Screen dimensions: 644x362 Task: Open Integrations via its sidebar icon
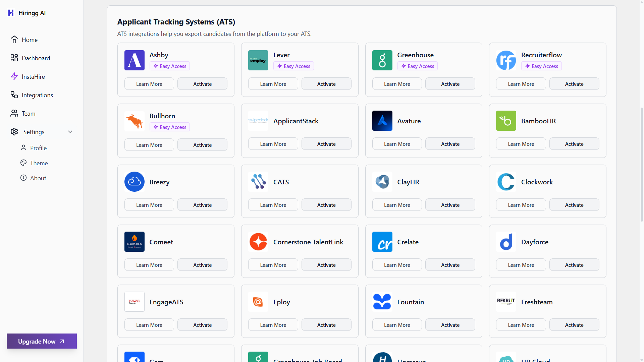14,95
